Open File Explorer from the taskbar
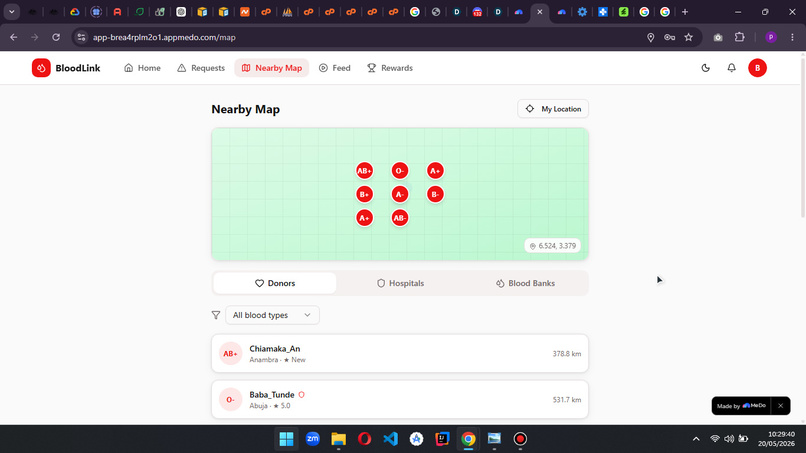The height and width of the screenshot is (453, 806). pos(338,439)
